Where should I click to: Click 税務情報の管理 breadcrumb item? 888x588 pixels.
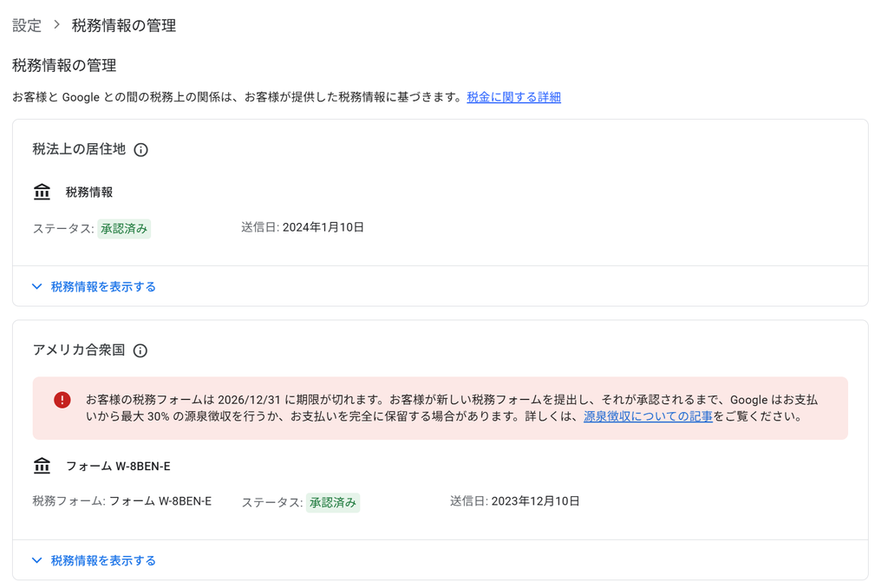pyautogui.click(x=123, y=25)
